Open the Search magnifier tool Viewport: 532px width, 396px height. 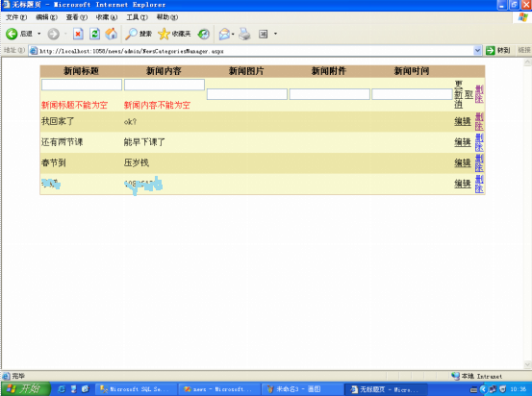[131, 34]
